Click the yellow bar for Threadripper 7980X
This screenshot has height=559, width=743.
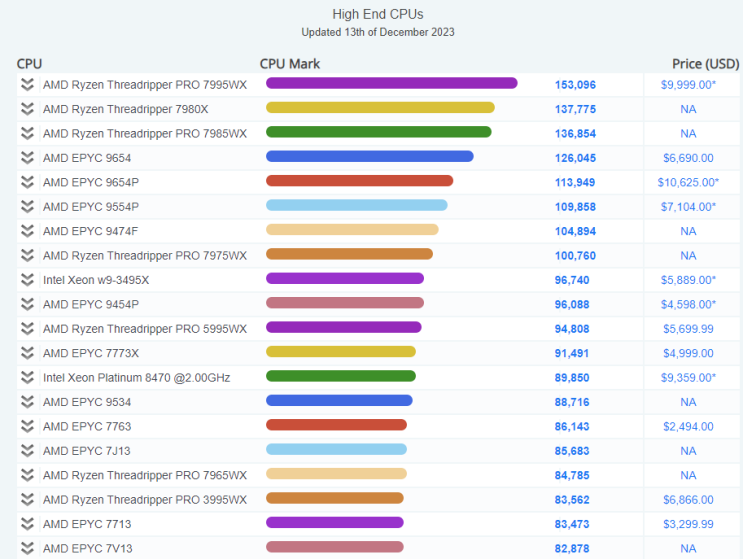[x=380, y=108]
